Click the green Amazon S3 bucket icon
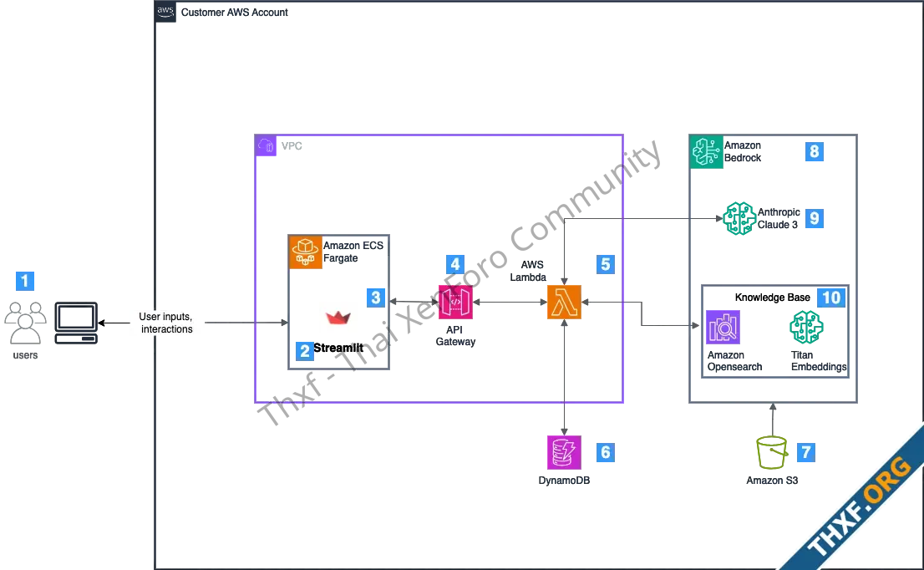The image size is (924, 570). [x=772, y=453]
